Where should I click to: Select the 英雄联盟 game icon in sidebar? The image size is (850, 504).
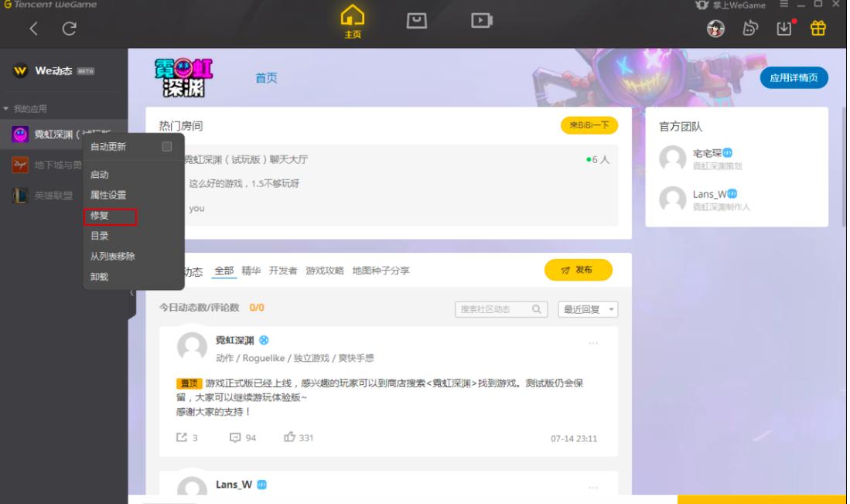coord(22,196)
